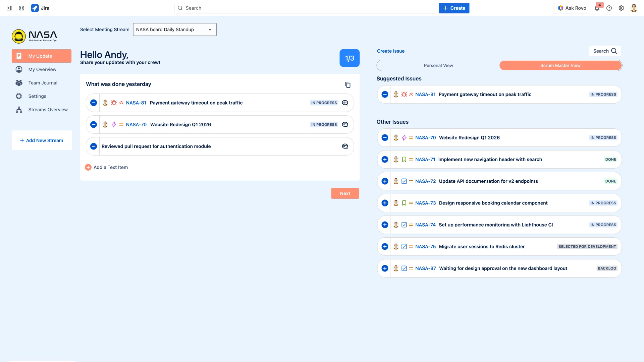
Task: Open the app switcher grid icon
Action: tap(21, 8)
